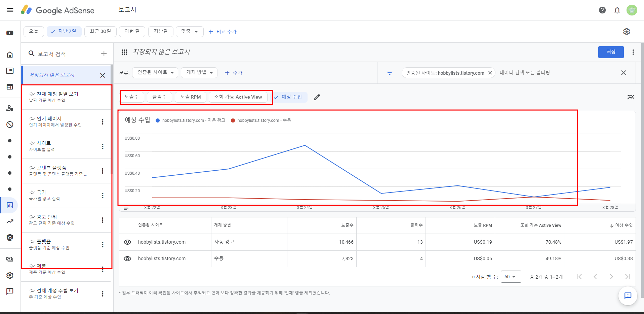
Task: Open the YouTube icon in sidebar
Action: [10, 33]
